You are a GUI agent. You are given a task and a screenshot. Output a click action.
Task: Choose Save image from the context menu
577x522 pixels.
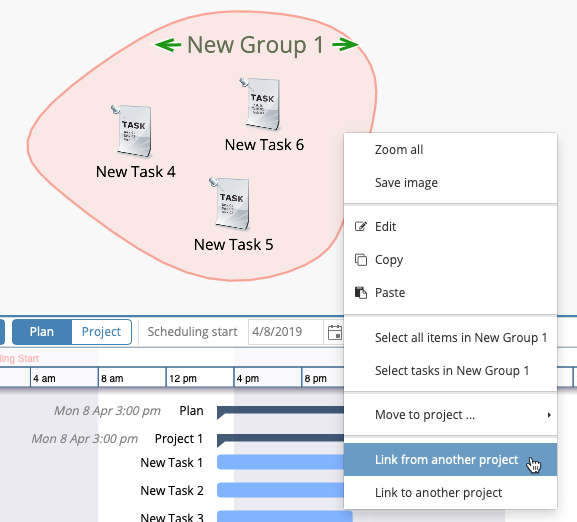[450, 182]
